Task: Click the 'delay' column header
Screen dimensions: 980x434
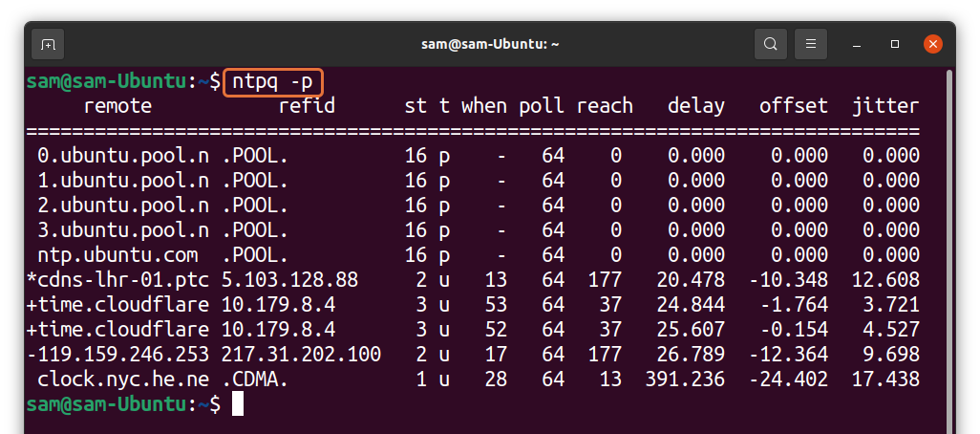Action: pyautogui.click(x=695, y=106)
